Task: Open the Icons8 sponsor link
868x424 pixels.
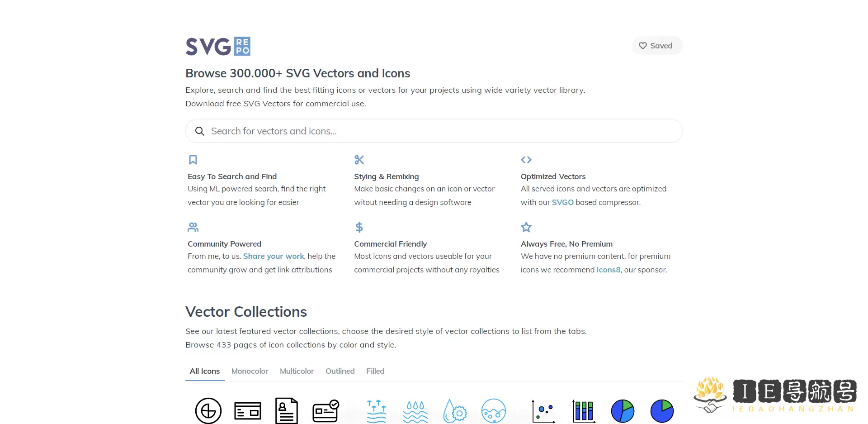Action: pyautogui.click(x=608, y=270)
